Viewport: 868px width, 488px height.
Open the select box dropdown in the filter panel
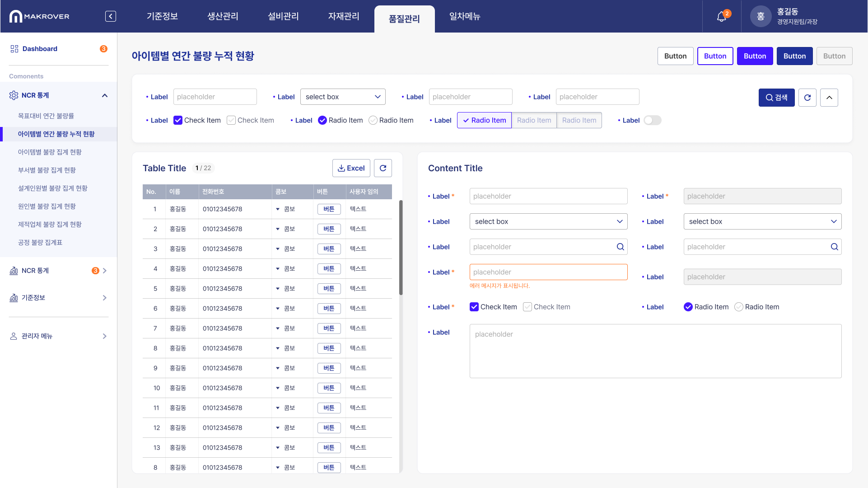[343, 97]
